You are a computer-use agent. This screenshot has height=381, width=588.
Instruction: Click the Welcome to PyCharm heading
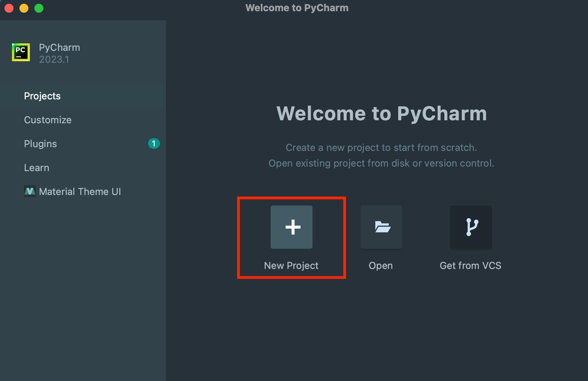point(382,114)
